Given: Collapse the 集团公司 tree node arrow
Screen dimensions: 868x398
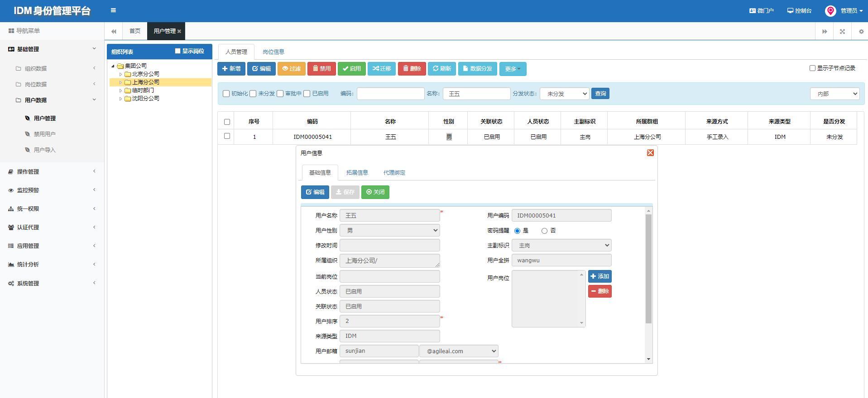Looking at the screenshot, I should [x=113, y=66].
